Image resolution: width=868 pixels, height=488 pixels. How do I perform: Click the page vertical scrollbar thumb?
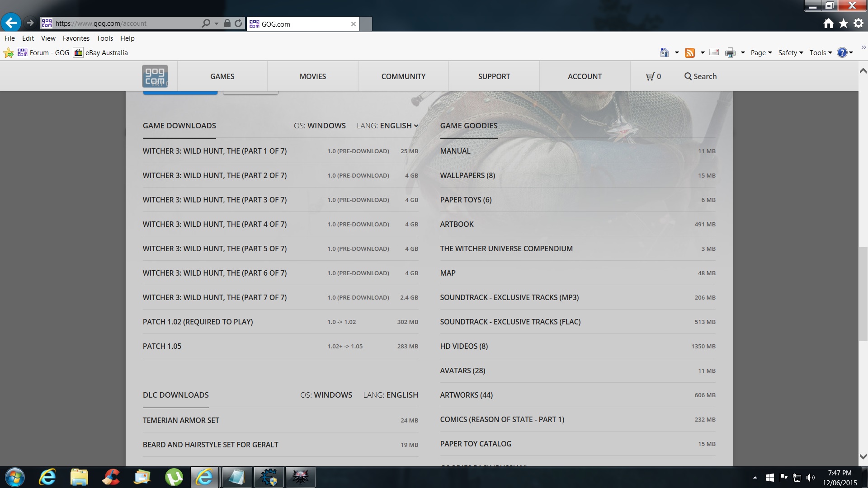click(x=863, y=294)
